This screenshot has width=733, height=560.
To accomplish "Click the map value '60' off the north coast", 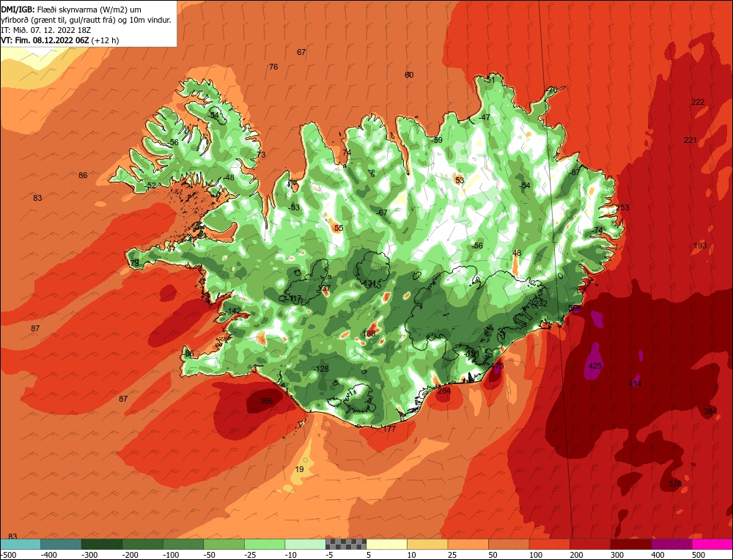I will click(409, 75).
